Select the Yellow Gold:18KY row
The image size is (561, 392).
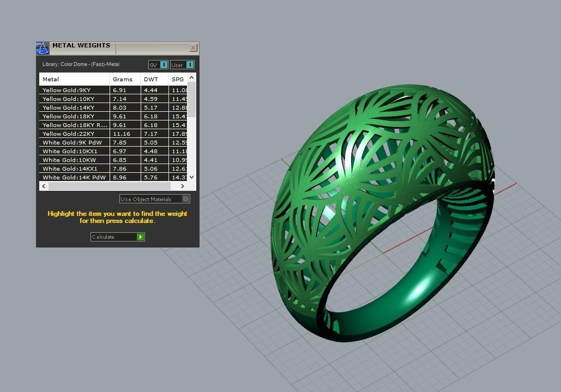click(113, 116)
